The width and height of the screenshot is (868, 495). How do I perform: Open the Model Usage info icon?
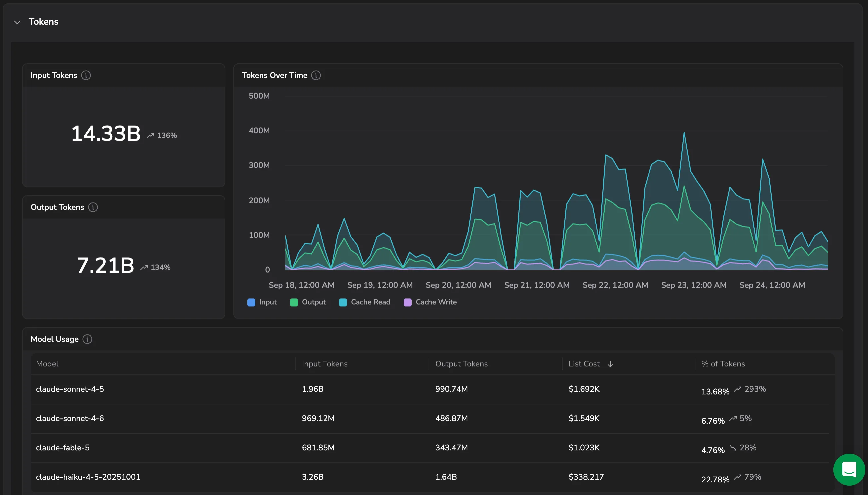(x=87, y=339)
